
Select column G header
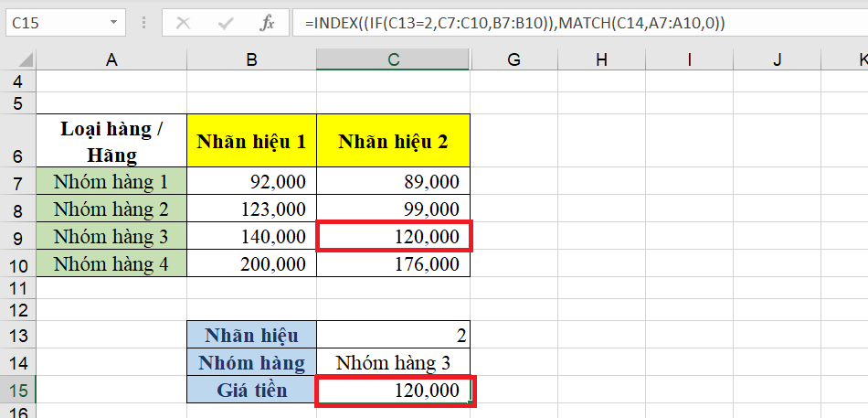pos(513,59)
